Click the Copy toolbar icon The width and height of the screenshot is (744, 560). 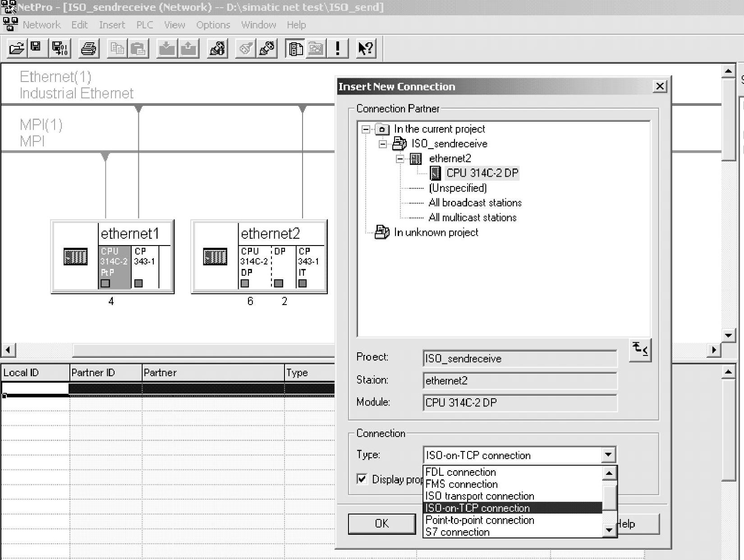(117, 48)
